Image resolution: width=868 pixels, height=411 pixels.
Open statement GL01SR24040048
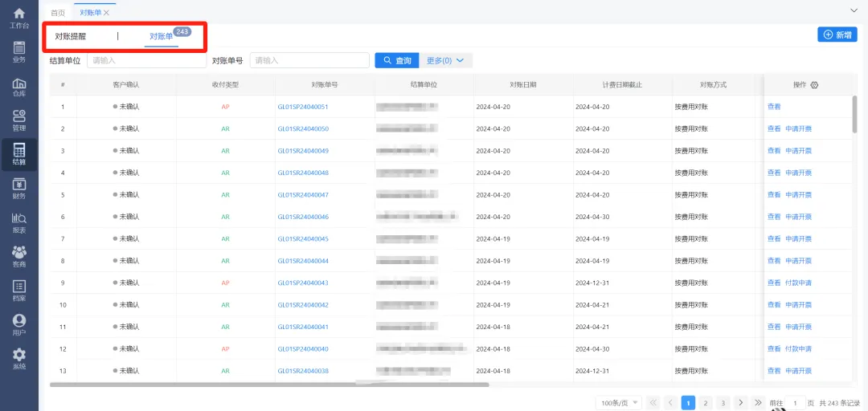click(x=303, y=173)
